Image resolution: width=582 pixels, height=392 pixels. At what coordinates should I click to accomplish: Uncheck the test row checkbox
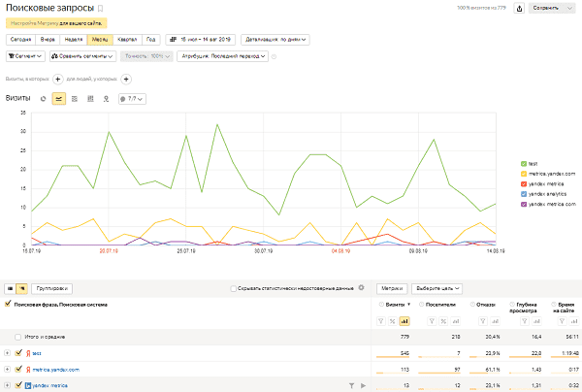[18, 353]
